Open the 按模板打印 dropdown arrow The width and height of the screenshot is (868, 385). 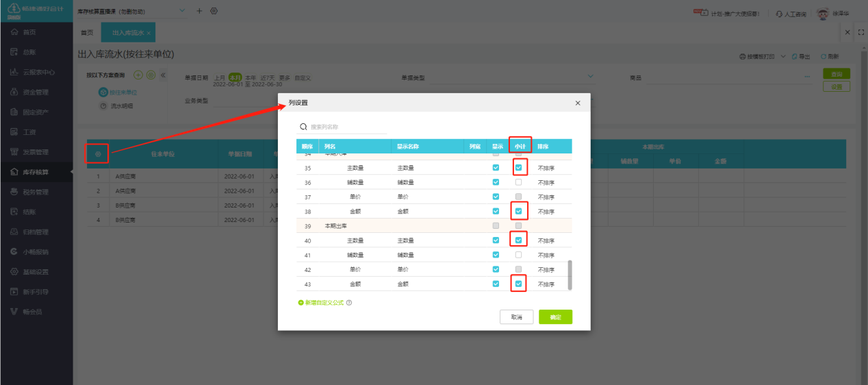(783, 56)
